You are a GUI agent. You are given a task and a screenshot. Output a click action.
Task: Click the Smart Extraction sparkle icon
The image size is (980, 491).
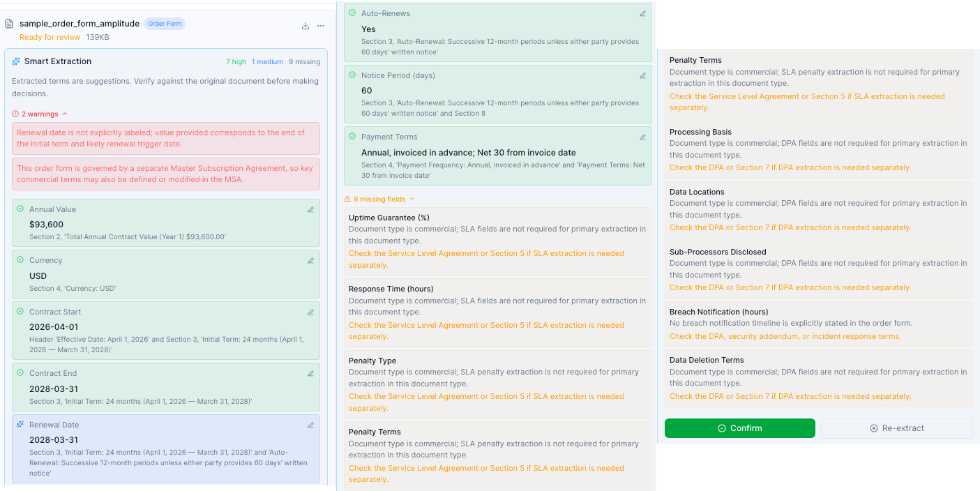pyautogui.click(x=15, y=61)
